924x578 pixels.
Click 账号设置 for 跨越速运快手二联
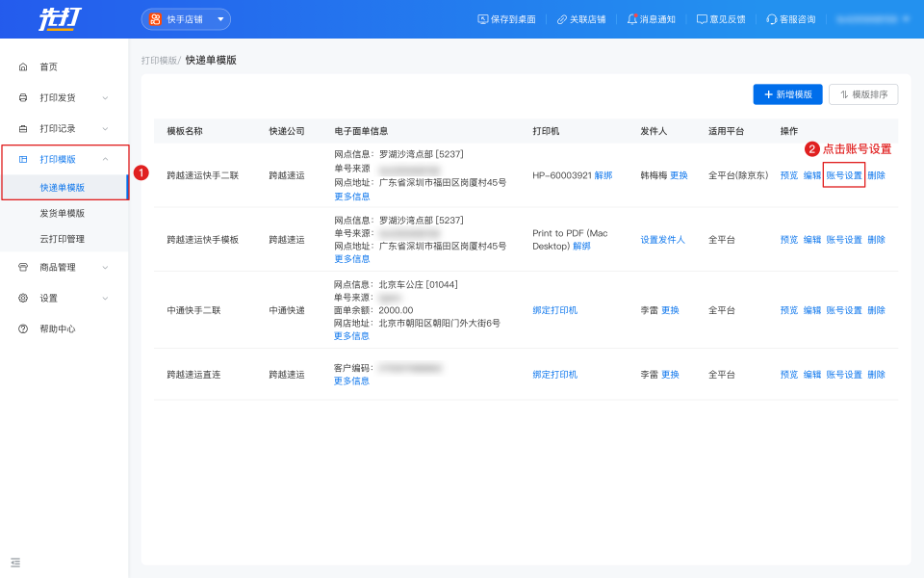(844, 175)
